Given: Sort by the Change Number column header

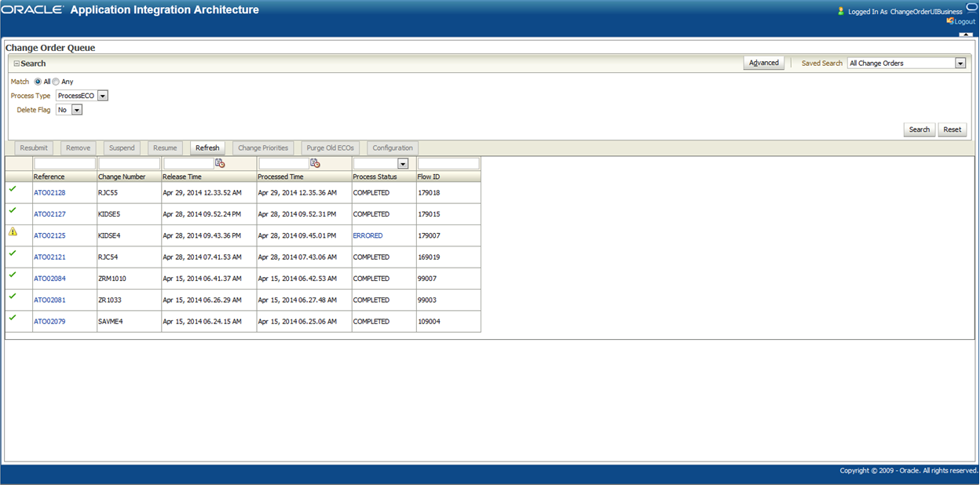Looking at the screenshot, I should (x=129, y=177).
